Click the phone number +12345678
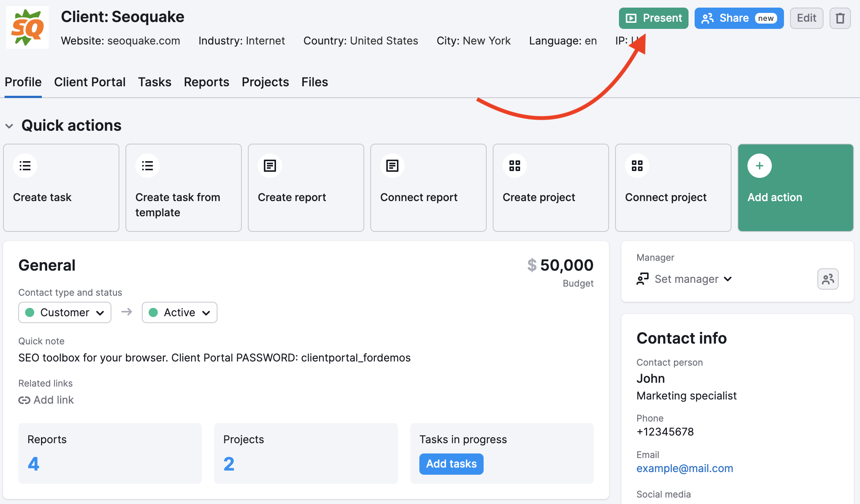The image size is (860, 504). tap(665, 432)
